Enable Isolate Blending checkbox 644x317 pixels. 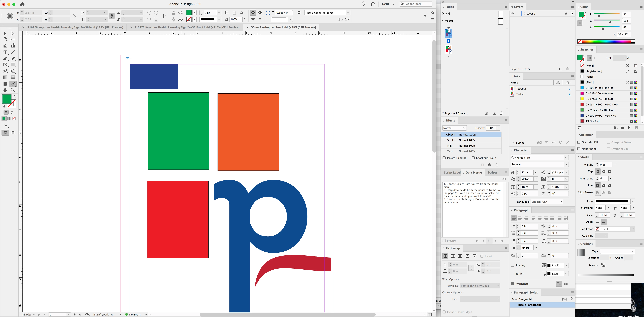[x=444, y=158]
